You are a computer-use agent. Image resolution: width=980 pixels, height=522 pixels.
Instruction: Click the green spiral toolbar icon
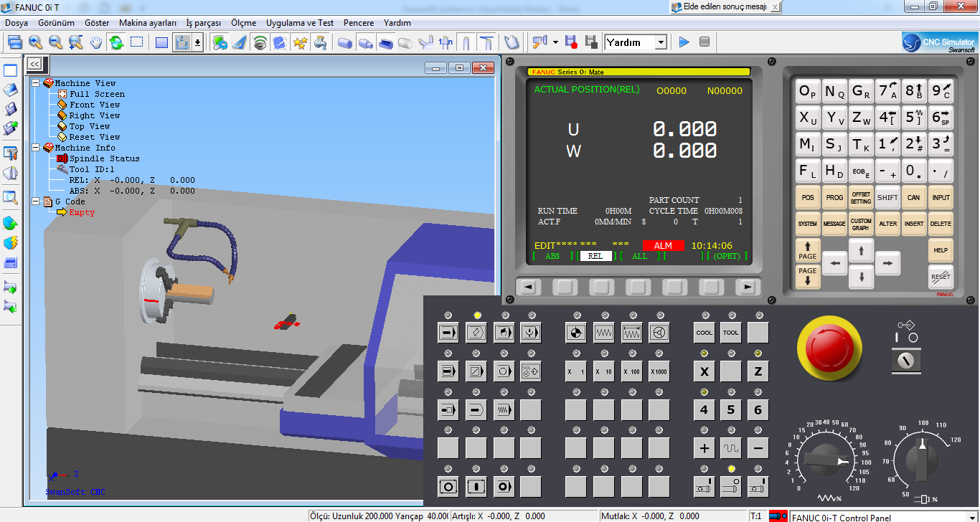tap(260, 42)
